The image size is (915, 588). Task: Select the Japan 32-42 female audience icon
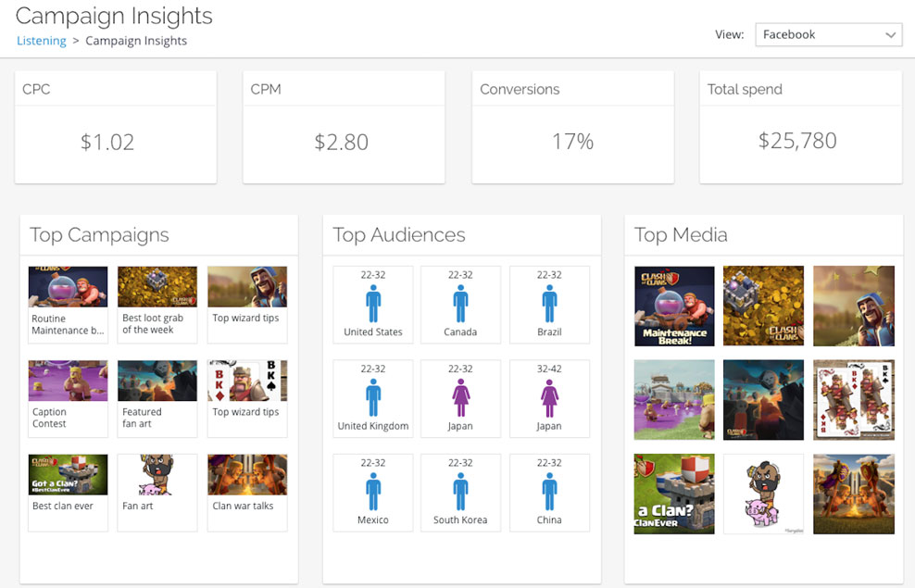pyautogui.click(x=549, y=398)
